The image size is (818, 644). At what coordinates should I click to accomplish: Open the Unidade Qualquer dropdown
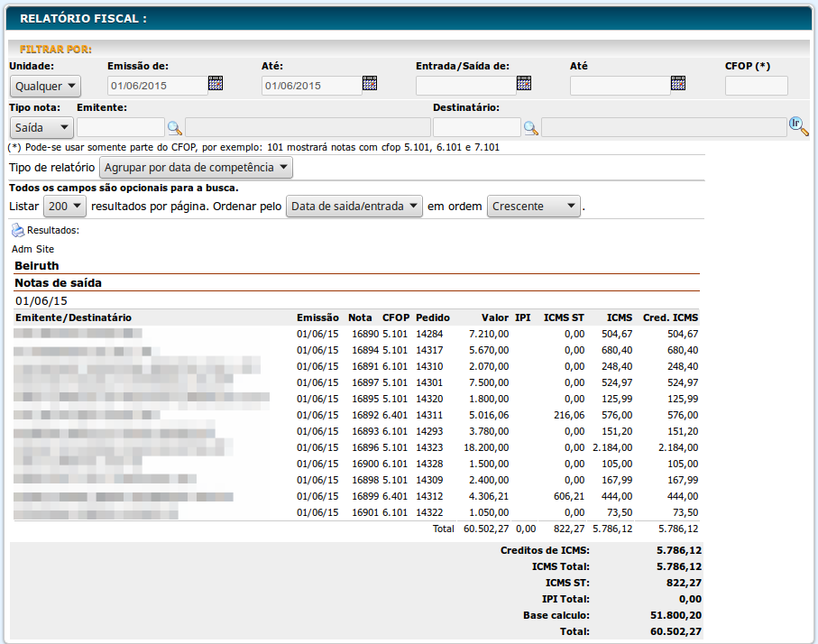(x=45, y=87)
